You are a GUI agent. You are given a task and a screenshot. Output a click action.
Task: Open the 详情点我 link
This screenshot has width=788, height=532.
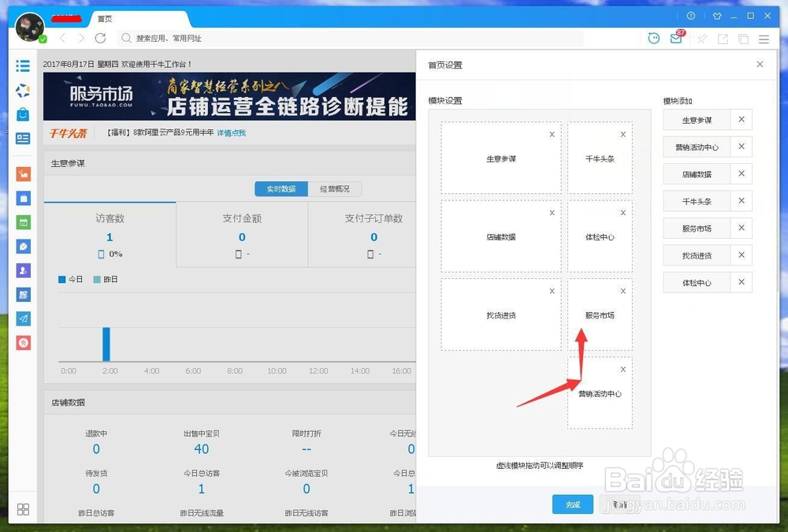coord(231,132)
